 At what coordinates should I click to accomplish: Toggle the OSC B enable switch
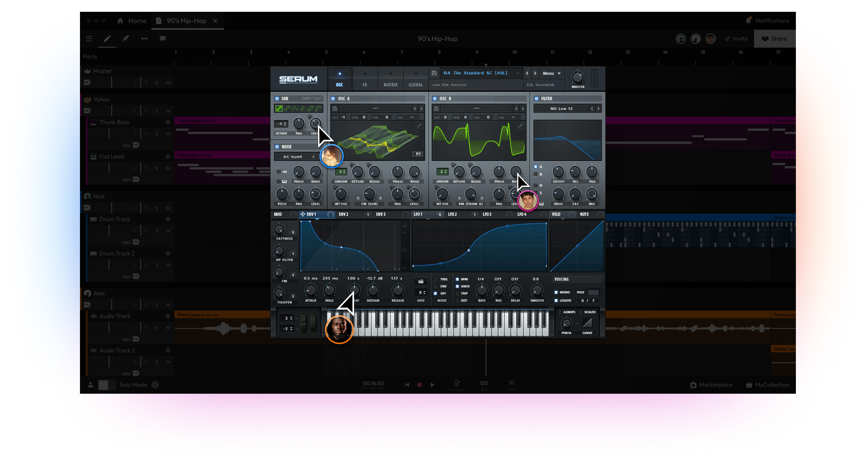click(x=435, y=99)
